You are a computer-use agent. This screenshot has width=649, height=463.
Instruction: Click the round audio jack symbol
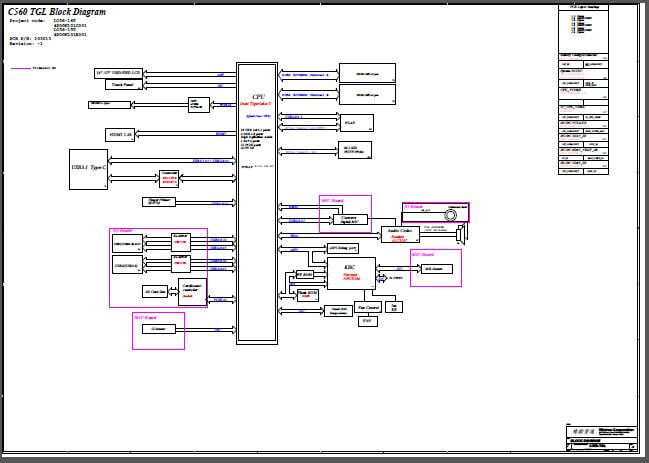451,214
